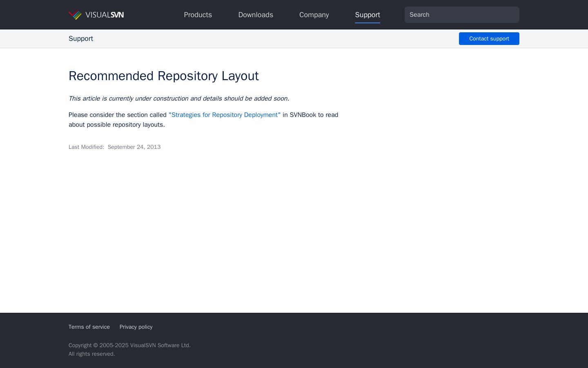Open the Downloads menu
This screenshot has height=368, width=588.
[256, 15]
